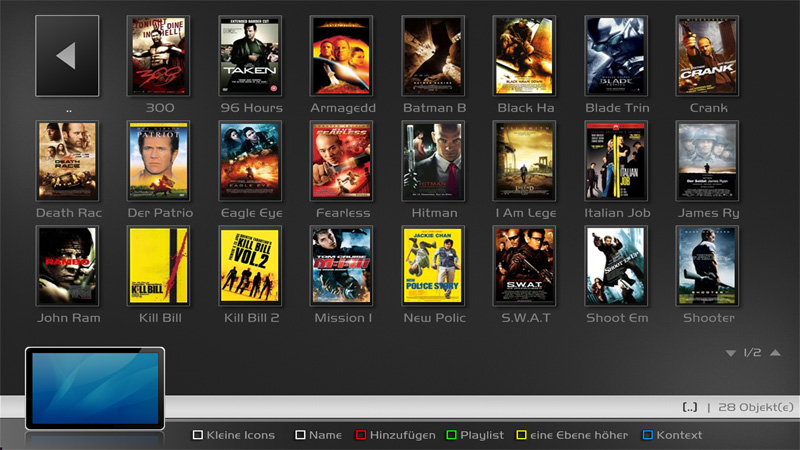Open the S.W.A.T movie cover
The height and width of the screenshot is (450, 800).
(x=525, y=266)
